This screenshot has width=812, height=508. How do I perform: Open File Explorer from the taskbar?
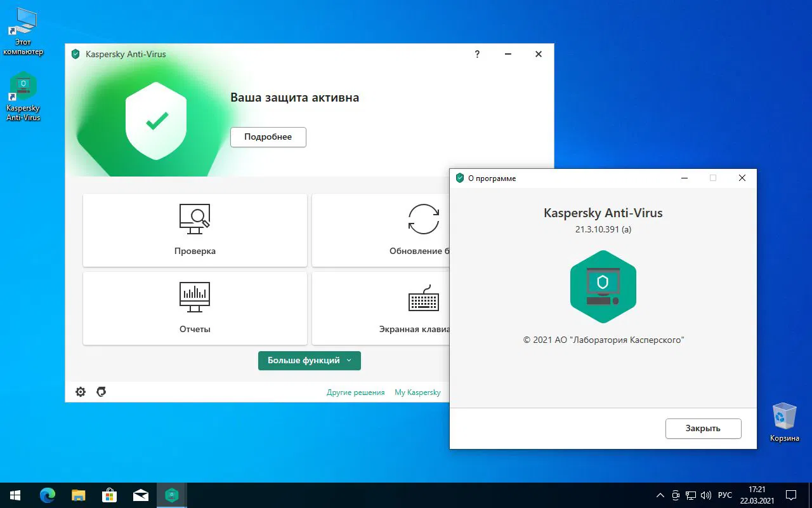[78, 495]
